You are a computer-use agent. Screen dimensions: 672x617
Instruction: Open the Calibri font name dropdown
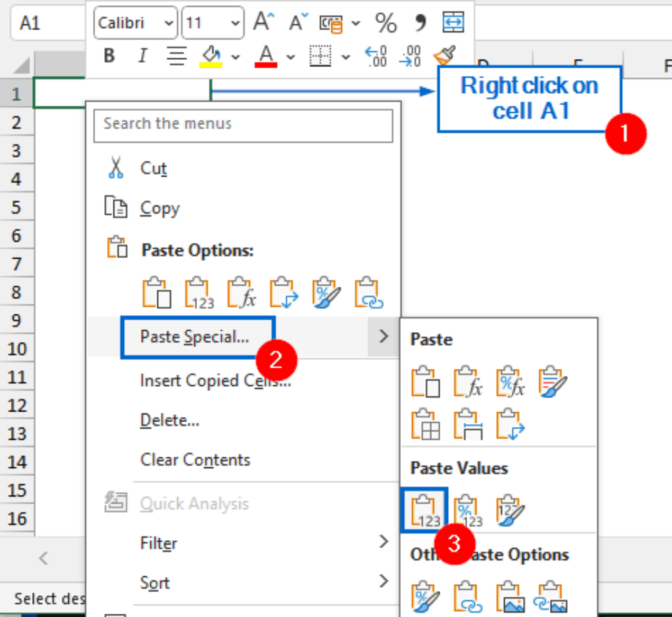169,22
